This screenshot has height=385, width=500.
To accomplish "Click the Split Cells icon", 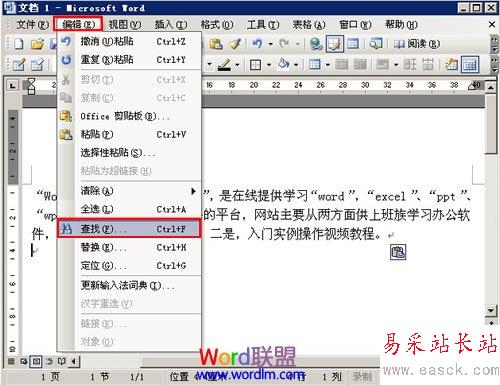I will 360,64.
